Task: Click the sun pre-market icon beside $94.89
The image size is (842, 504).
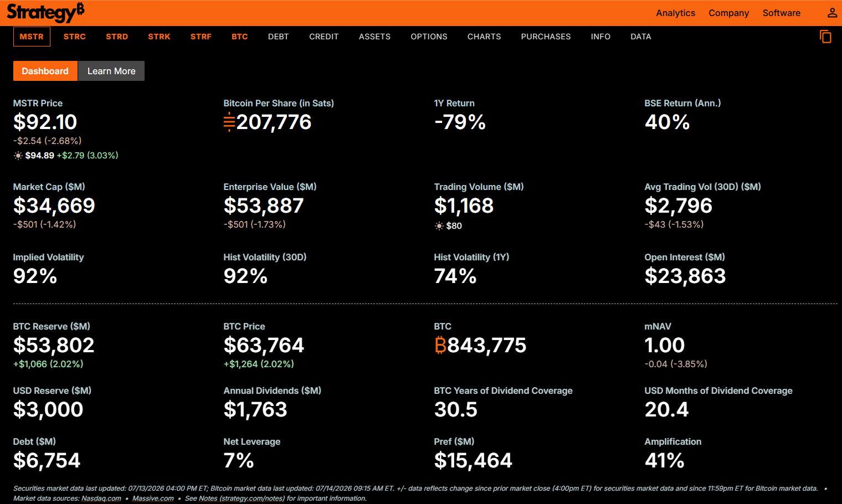Action: pyautogui.click(x=18, y=156)
